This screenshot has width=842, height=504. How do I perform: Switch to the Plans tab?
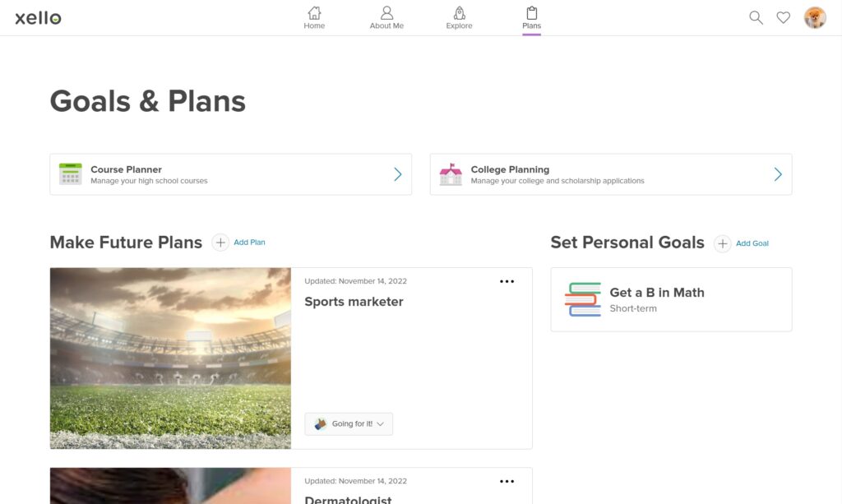(531, 15)
